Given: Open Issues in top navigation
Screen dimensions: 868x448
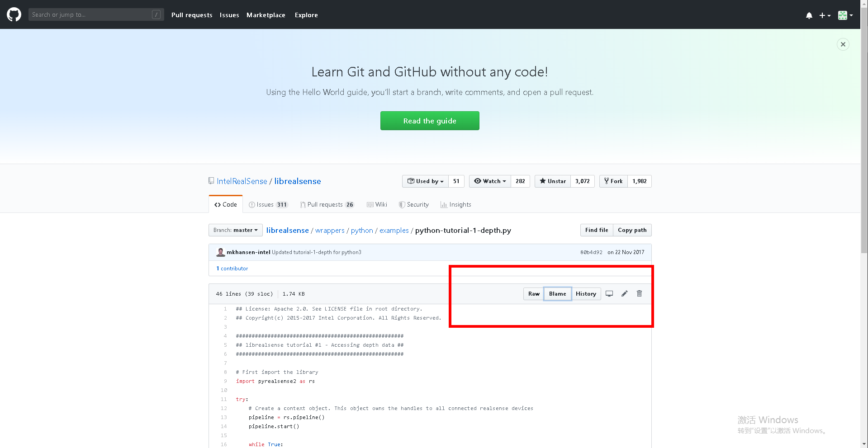Looking at the screenshot, I should [x=229, y=15].
